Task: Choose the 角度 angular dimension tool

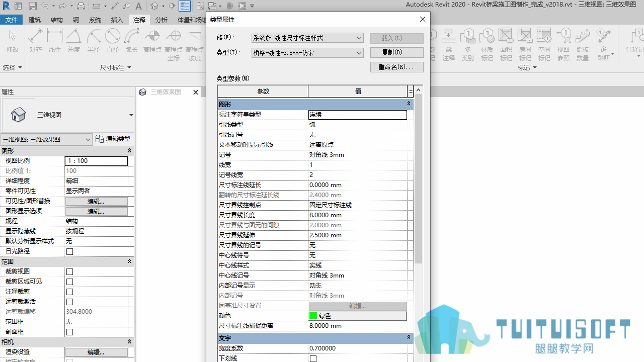Action: point(74,41)
